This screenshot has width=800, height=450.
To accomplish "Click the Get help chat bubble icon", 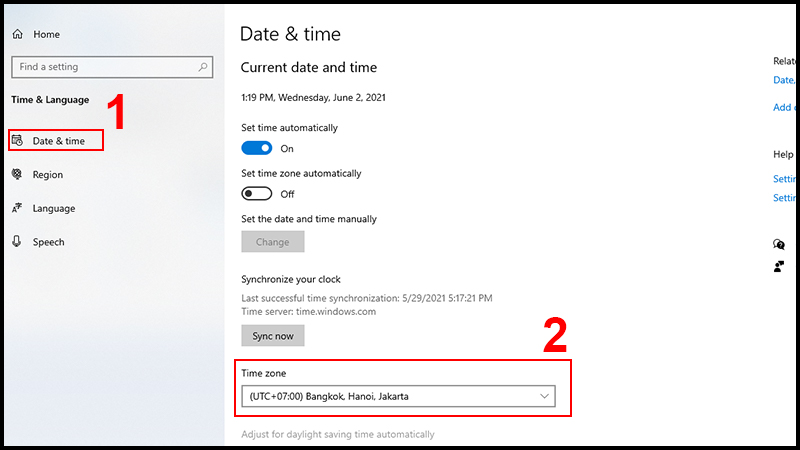I will click(x=779, y=244).
